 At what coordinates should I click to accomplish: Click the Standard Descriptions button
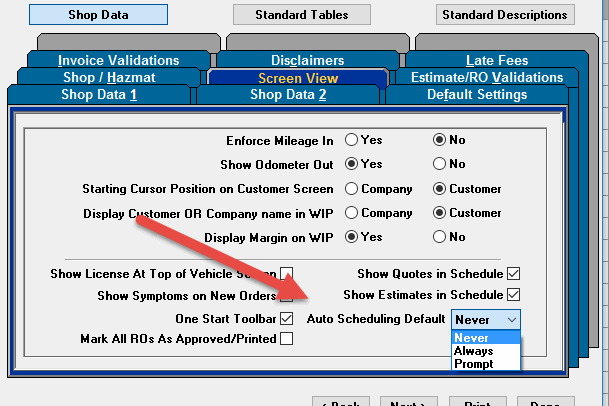[x=505, y=15]
